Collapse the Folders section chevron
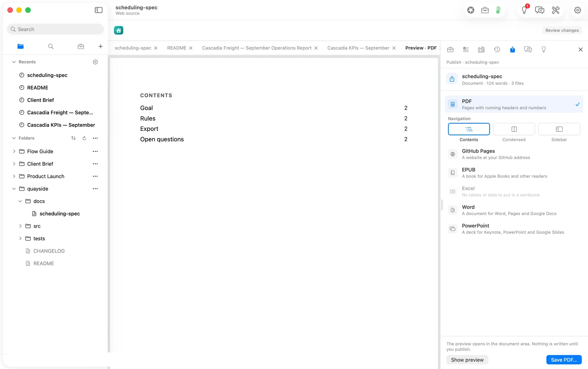588x369 pixels. tap(14, 138)
